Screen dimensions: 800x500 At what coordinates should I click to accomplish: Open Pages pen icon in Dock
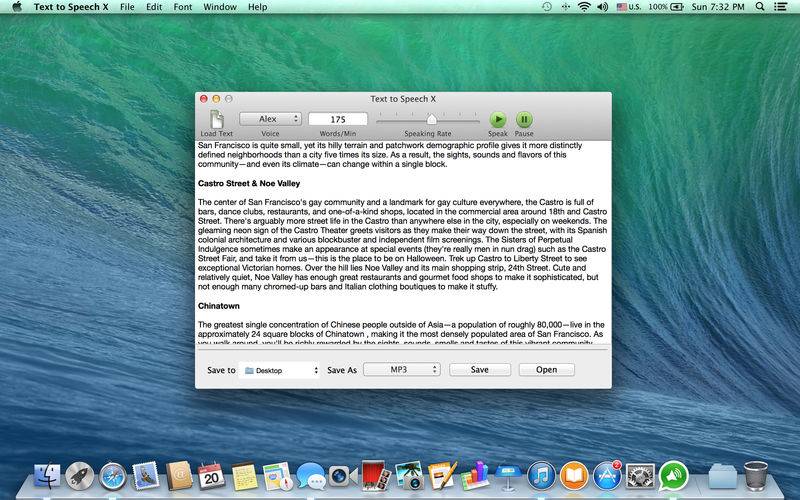pyautogui.click(x=442, y=476)
